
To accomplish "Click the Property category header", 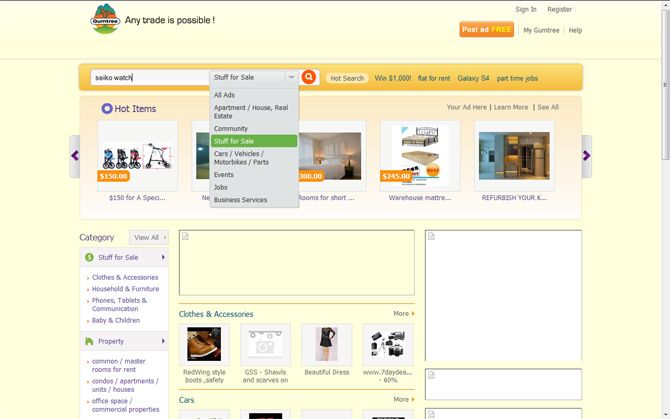I will [124, 341].
